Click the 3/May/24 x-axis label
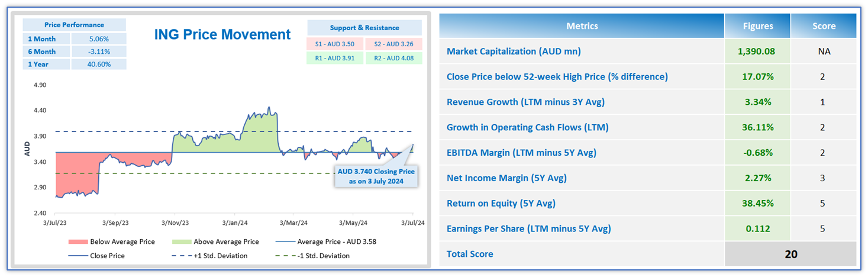Screen dimensions: 868x277 [354, 223]
